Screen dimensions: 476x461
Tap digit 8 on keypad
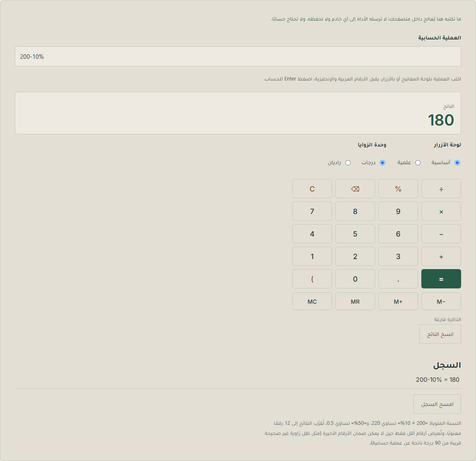[x=355, y=211]
